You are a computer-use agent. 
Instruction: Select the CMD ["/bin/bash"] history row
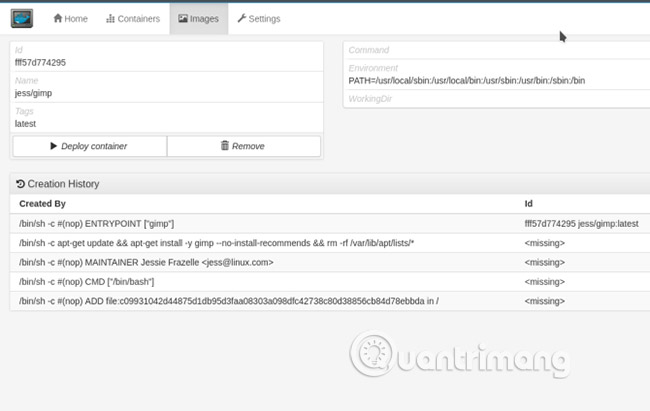[x=330, y=282]
